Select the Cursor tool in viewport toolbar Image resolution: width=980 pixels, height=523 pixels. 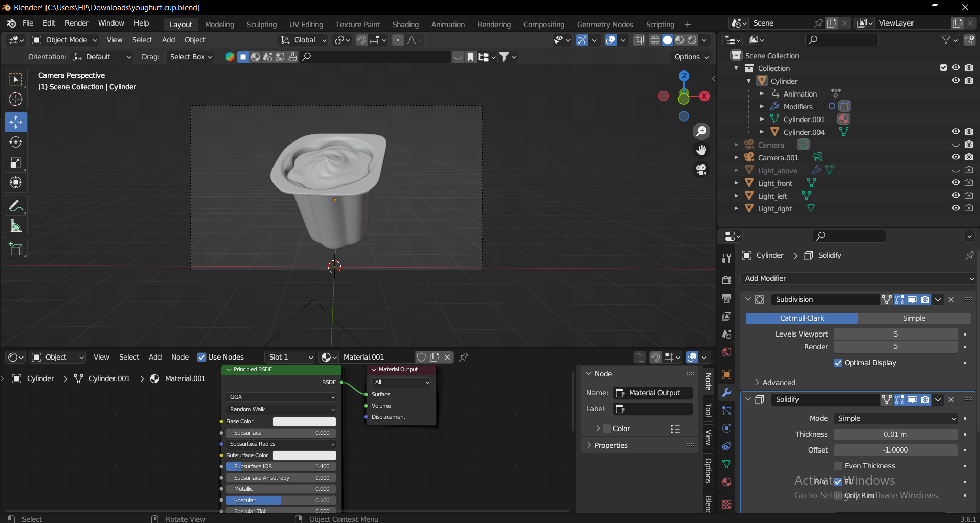point(16,99)
